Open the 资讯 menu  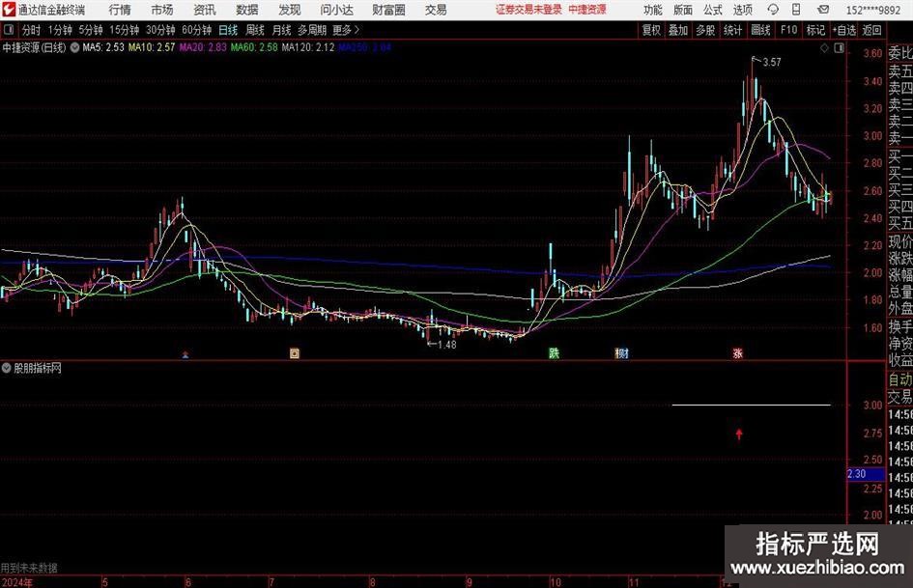[x=205, y=10]
